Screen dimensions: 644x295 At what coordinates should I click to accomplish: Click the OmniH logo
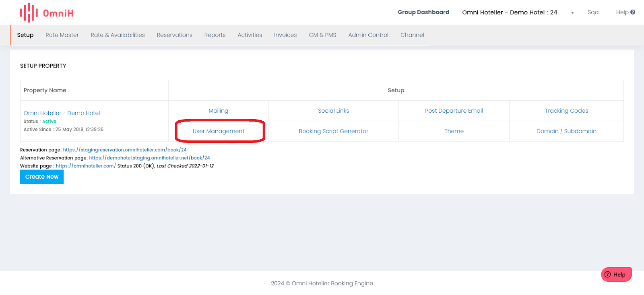(x=47, y=13)
